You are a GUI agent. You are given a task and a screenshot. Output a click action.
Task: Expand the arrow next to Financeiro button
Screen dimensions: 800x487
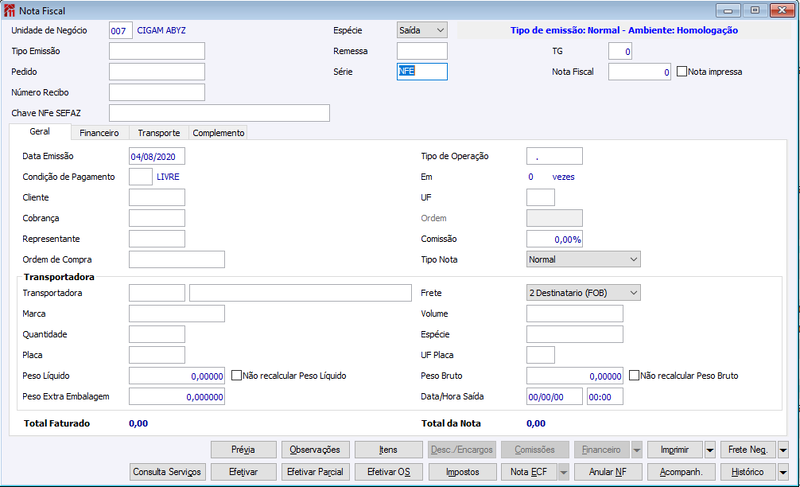click(637, 450)
